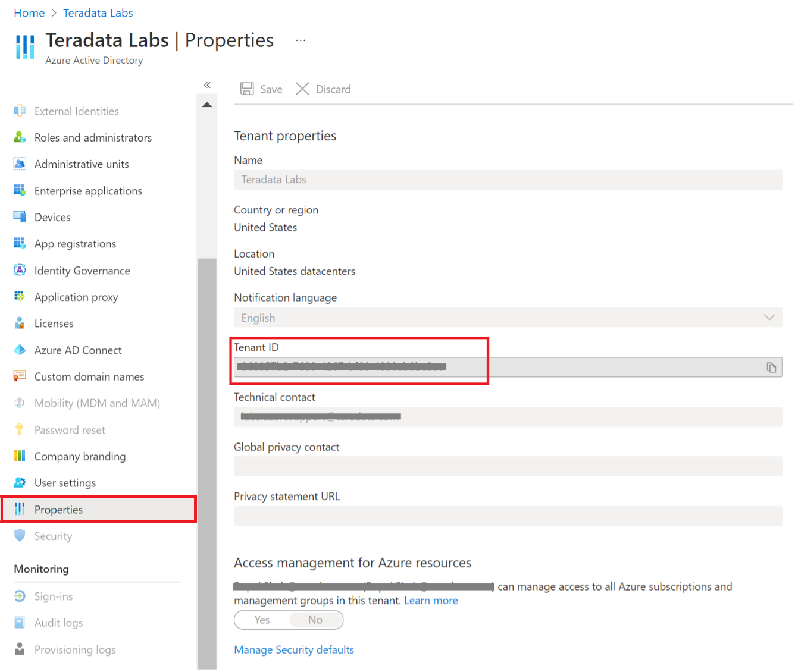Select No on access management toggle
The width and height of the screenshot is (795, 672).
point(315,620)
